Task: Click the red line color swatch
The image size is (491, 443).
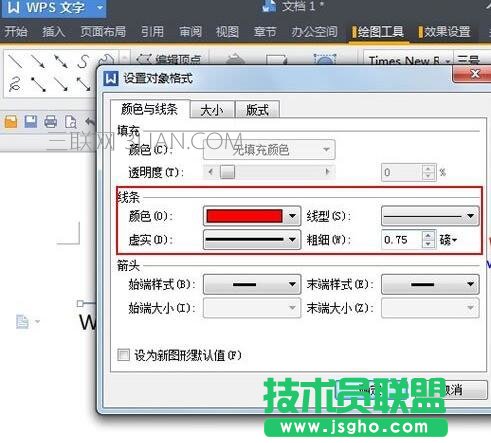Action: click(x=244, y=216)
